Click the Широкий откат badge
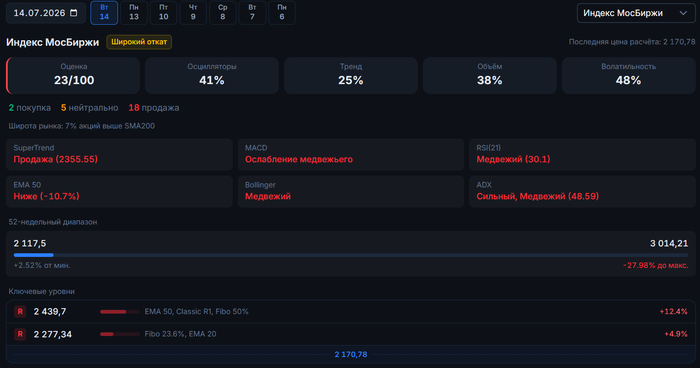 pos(139,42)
